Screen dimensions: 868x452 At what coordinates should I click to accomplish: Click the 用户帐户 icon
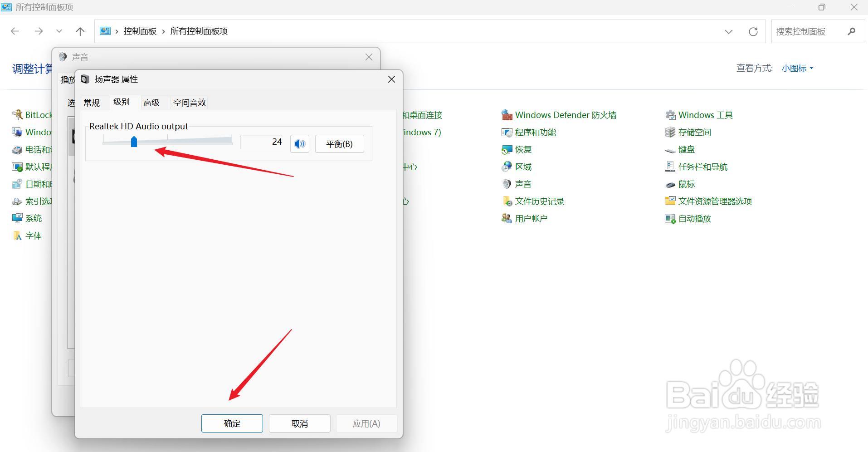click(x=507, y=219)
